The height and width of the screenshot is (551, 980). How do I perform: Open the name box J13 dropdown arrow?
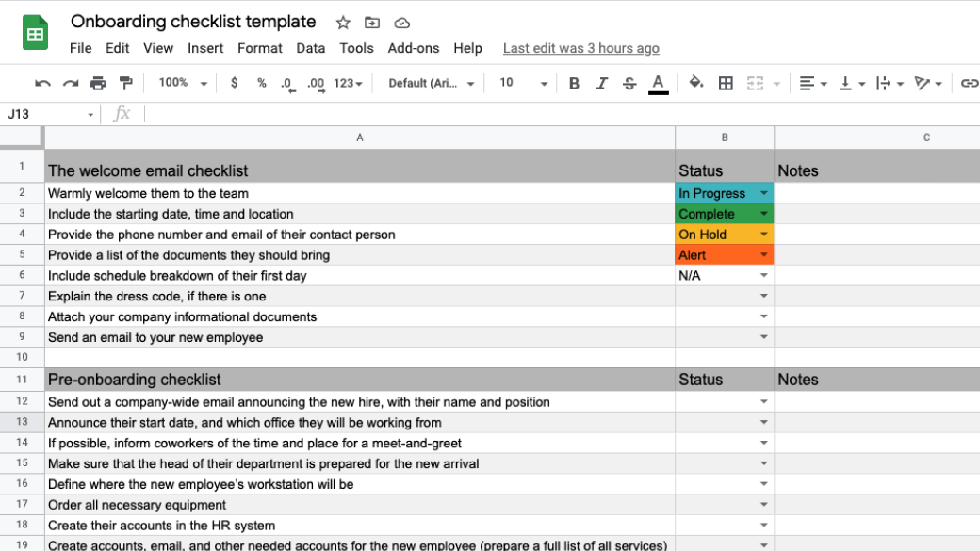90,114
